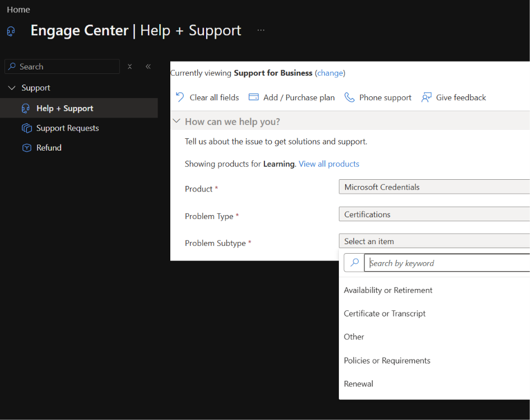Close the Problem Subtype Select an item dropdown

434,241
